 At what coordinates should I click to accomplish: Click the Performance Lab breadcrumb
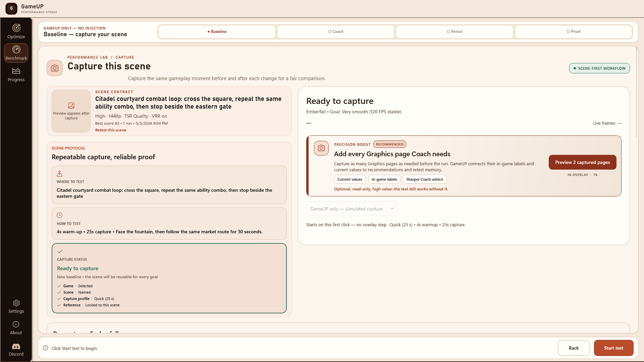click(88, 57)
